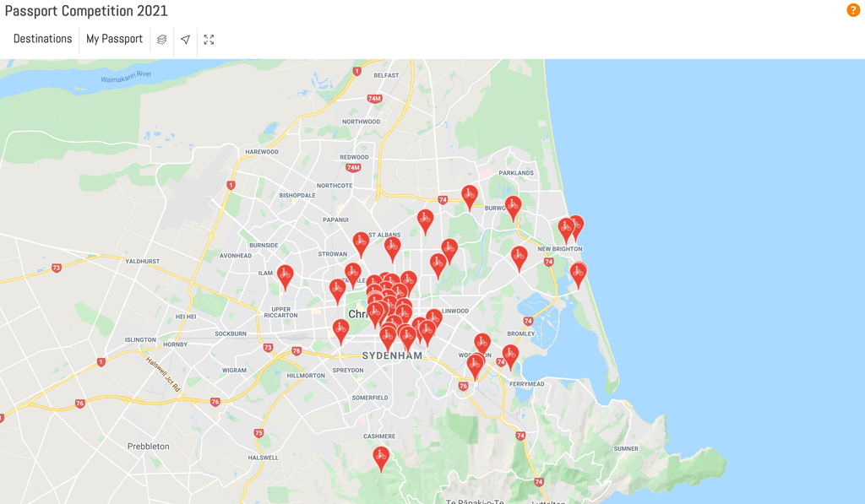The image size is (865, 504).
Task: Switch to the My Passport tab
Action: 114,38
